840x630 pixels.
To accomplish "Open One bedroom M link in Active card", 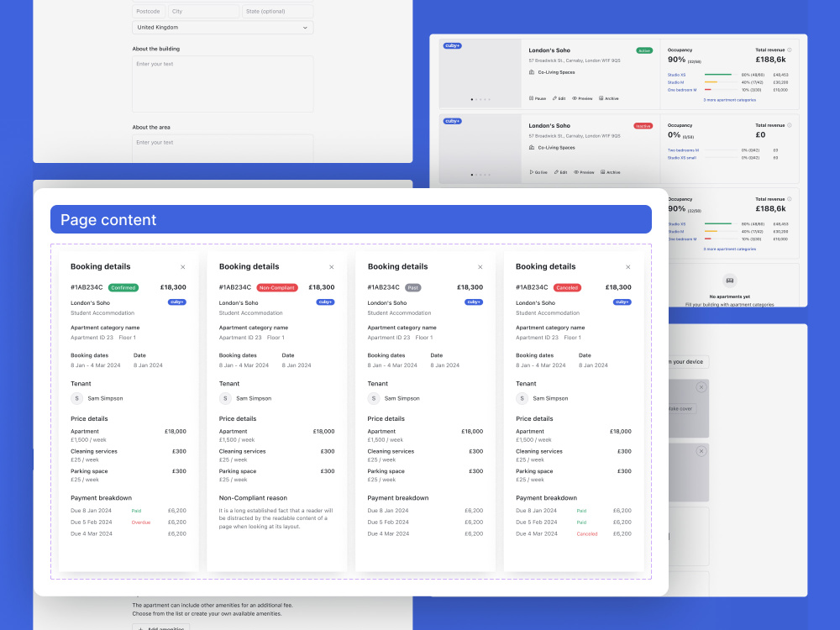I will click(x=682, y=90).
